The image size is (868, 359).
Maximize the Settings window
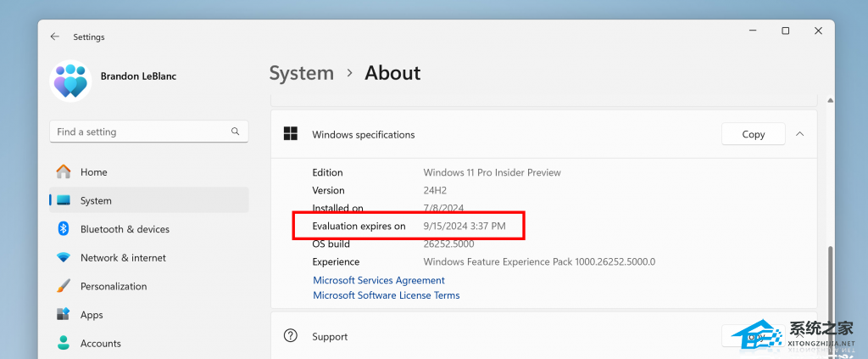(x=785, y=31)
